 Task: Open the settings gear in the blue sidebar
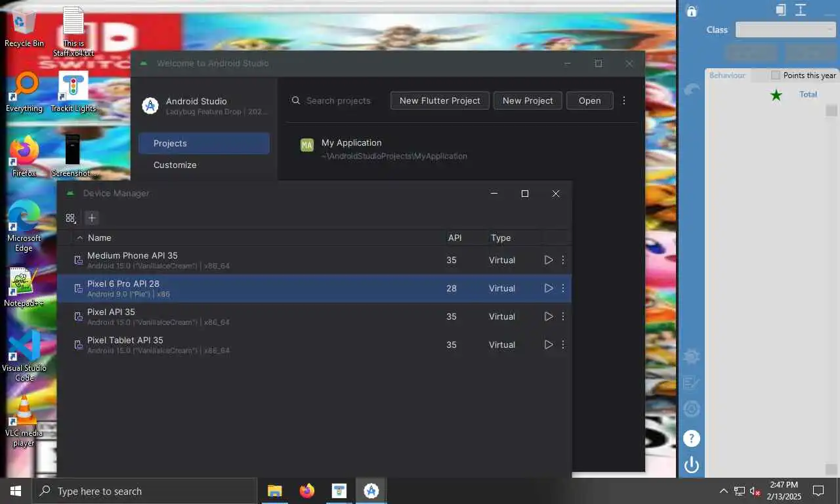coord(691,356)
